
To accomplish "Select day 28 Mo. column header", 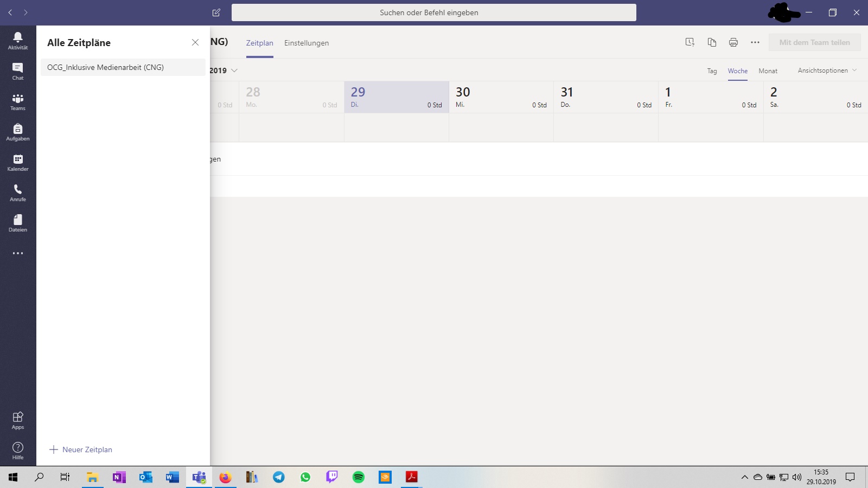I will (291, 97).
